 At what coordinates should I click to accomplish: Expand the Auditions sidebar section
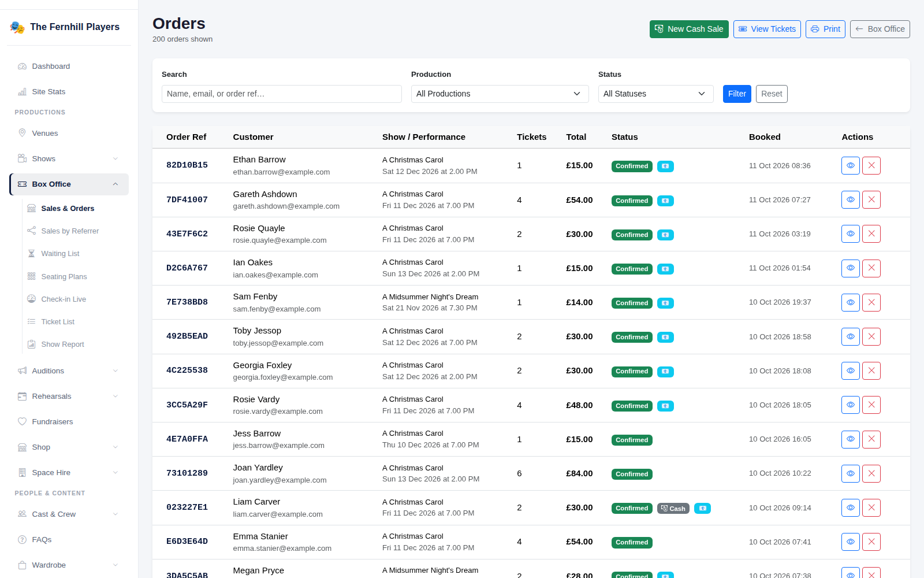click(69, 371)
